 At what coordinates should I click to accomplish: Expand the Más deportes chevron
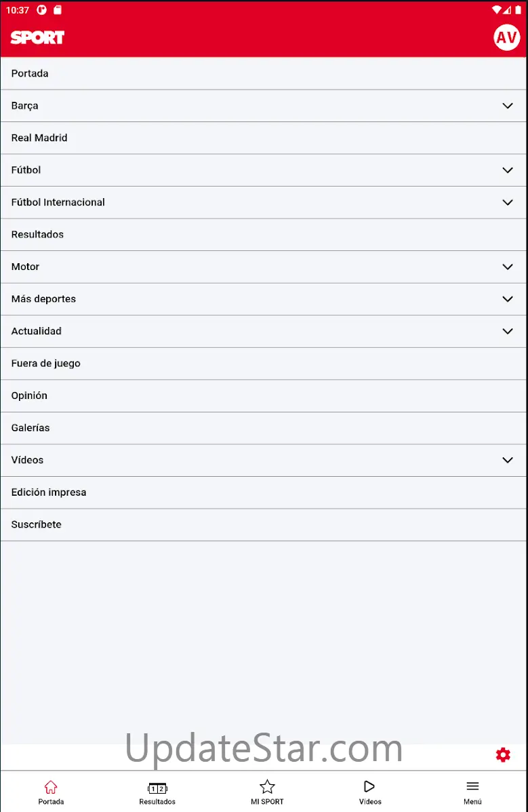tap(508, 299)
